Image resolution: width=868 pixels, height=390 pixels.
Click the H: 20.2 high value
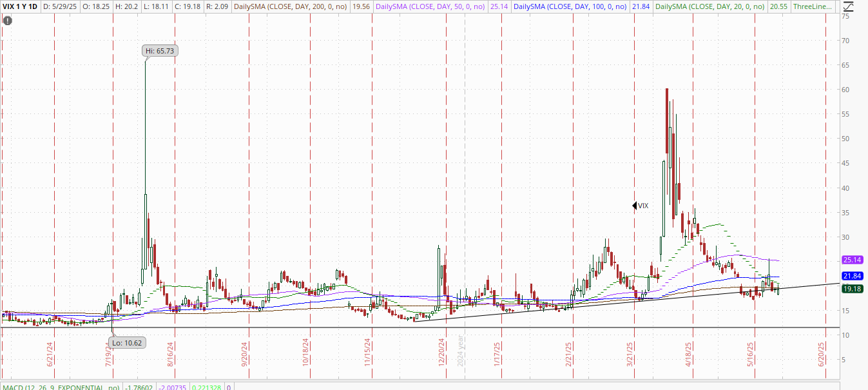click(x=128, y=6)
